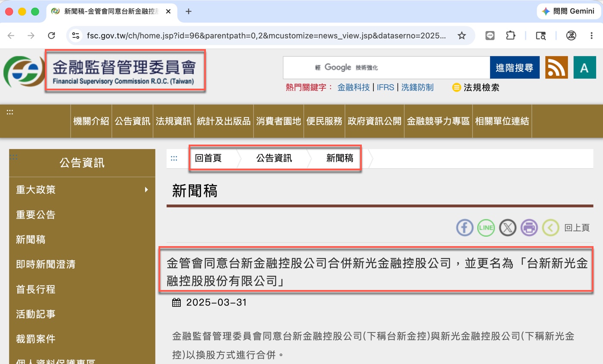Share article on X
Viewport: 603px width, 364px height.
508,228
